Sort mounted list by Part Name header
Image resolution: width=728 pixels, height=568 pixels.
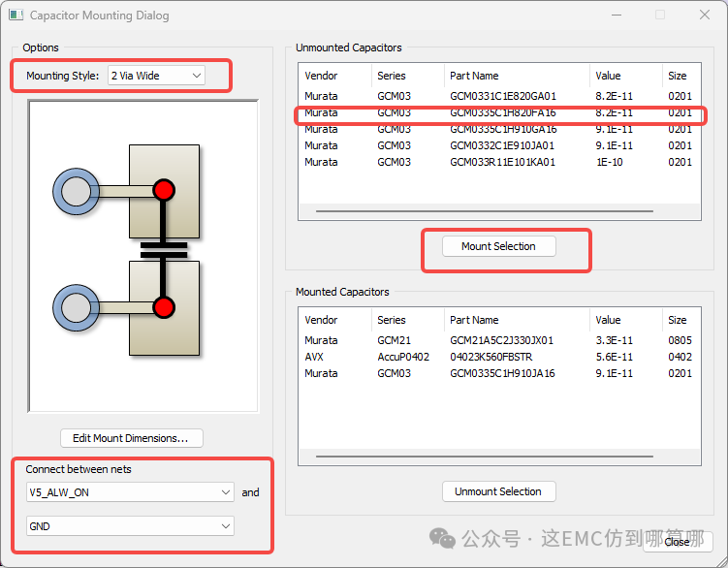[x=518, y=320]
